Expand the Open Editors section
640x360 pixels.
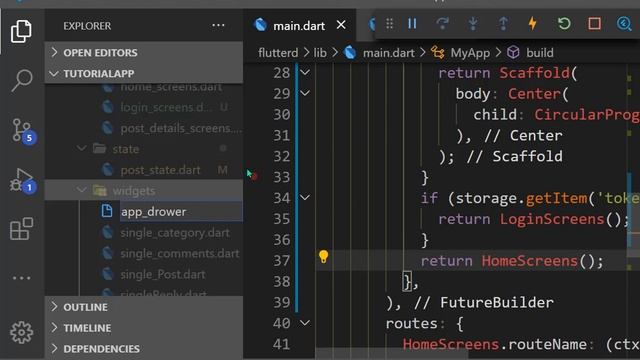[144, 53]
